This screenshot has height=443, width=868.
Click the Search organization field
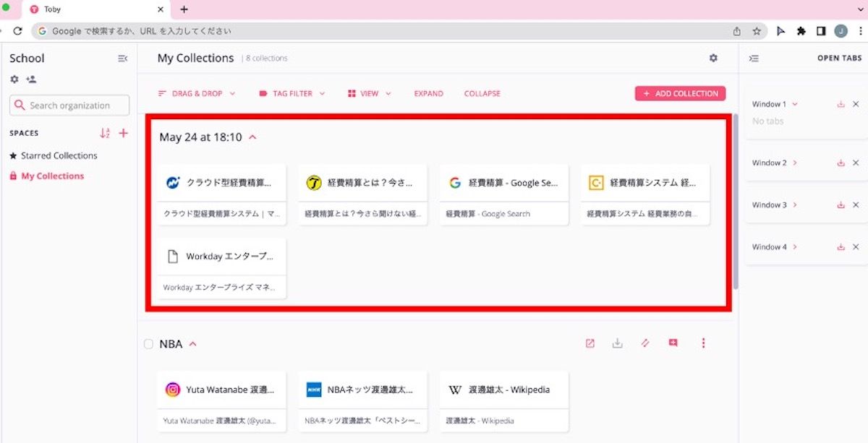tap(69, 106)
